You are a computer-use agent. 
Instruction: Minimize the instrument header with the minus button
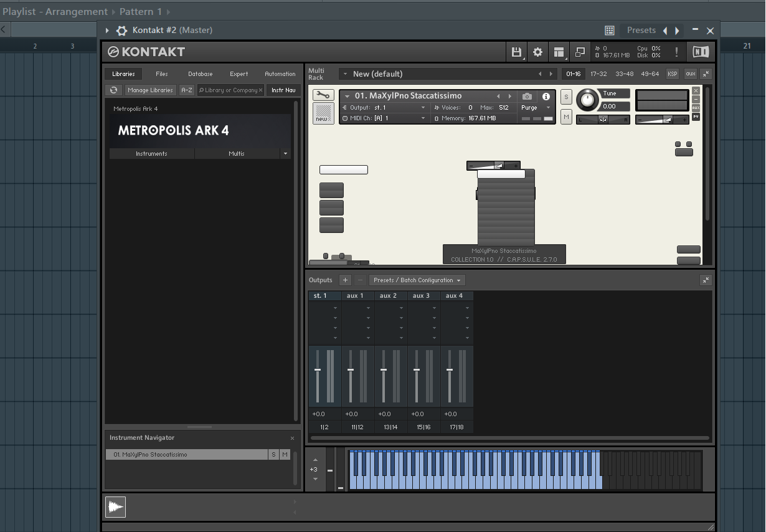pos(696,100)
